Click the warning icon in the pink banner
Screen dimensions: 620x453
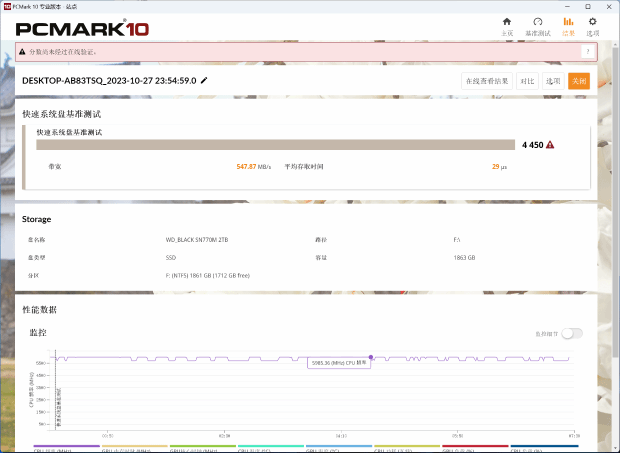click(22, 52)
